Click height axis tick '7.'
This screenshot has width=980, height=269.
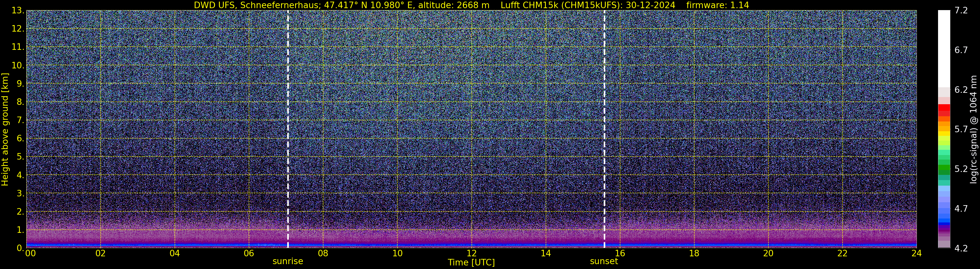pos(20,120)
